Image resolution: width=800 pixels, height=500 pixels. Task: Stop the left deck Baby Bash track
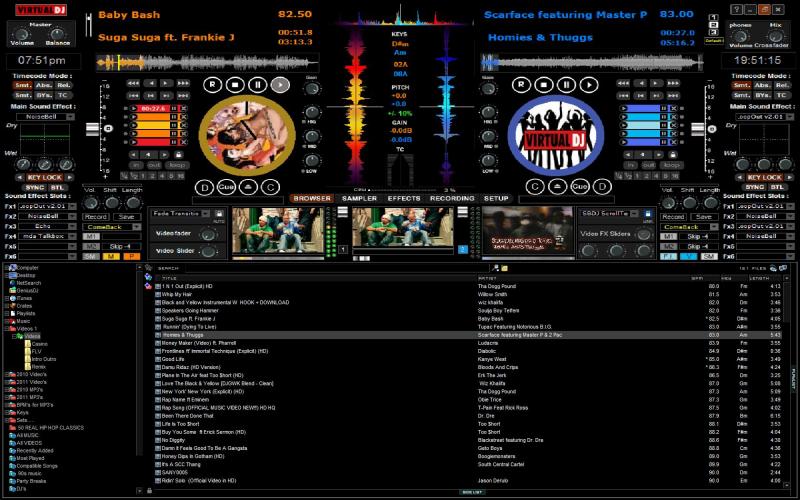(235, 85)
